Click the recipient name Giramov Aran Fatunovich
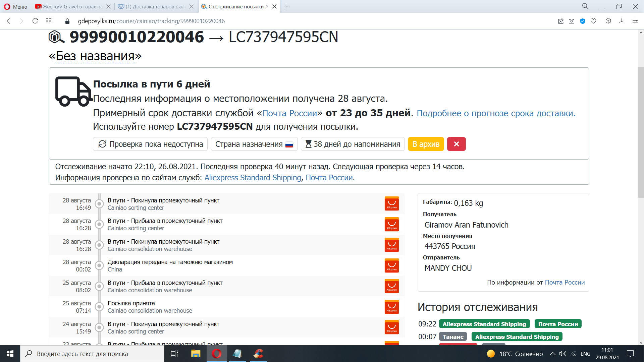 click(x=467, y=225)
